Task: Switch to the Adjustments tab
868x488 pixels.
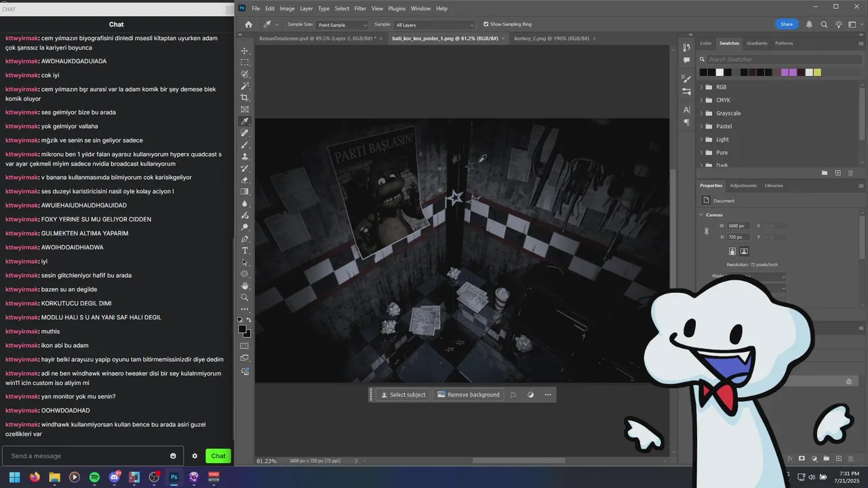Action: tap(743, 185)
